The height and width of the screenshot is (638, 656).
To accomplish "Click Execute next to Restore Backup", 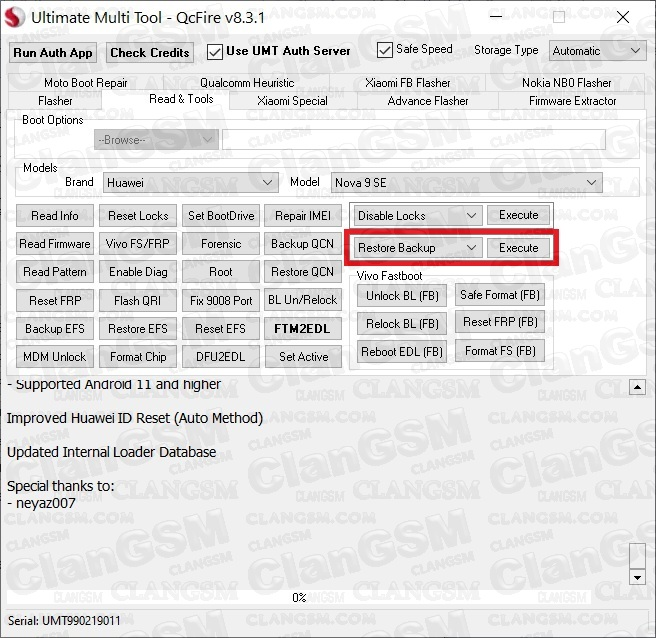I will (519, 248).
